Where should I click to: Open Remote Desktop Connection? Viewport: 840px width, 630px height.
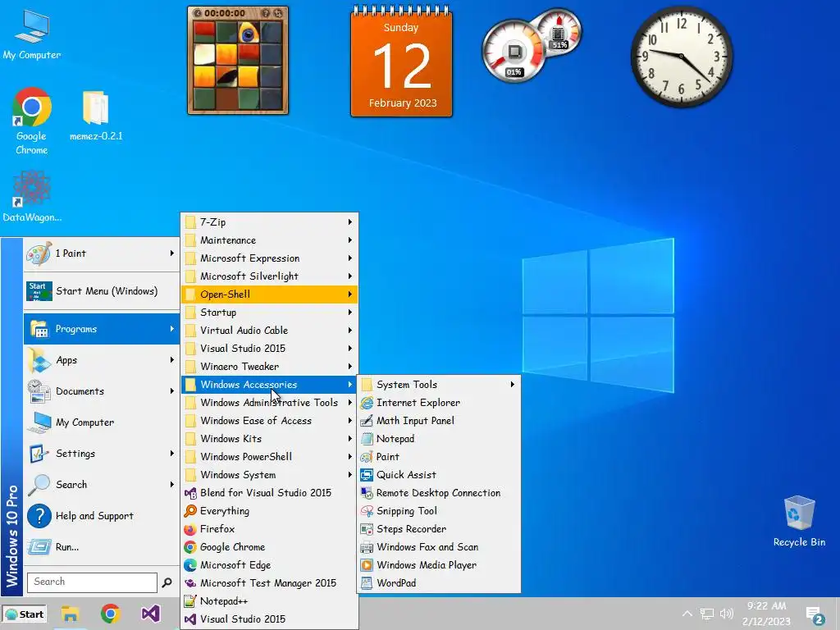[x=439, y=493]
